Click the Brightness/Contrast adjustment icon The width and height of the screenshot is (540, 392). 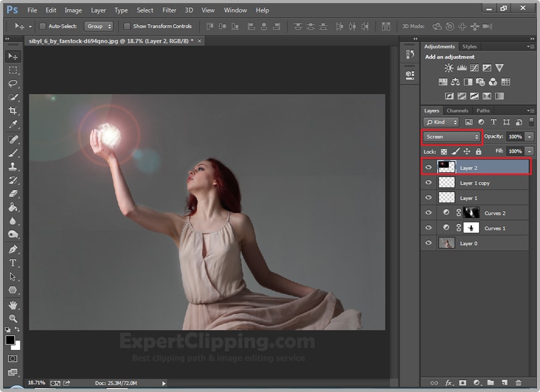[449, 68]
